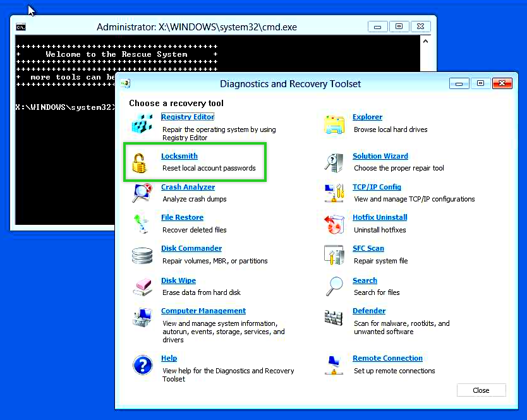Click the Crash Analyzer magnifier icon
Screen dimensions: 527x420
[x=142, y=193]
